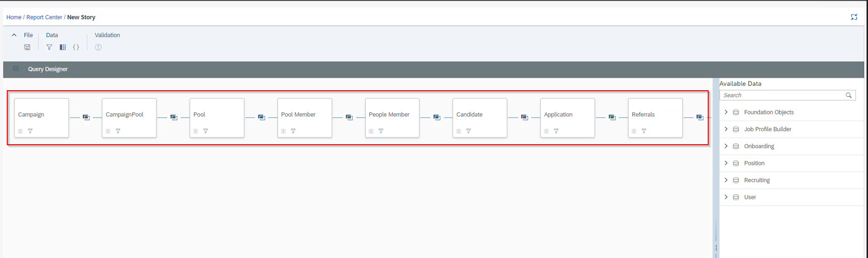
Task: Select the Candidate table card
Action: click(x=480, y=118)
